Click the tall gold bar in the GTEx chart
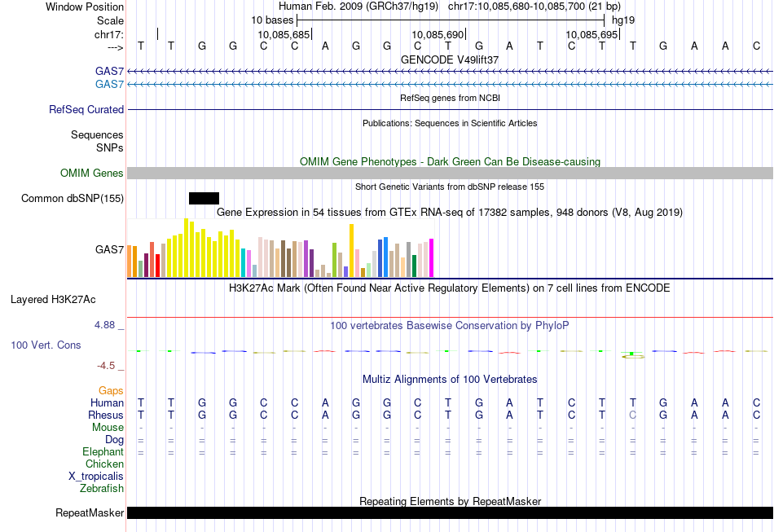Image resolution: width=774 pixels, height=532 pixels. pos(351,251)
